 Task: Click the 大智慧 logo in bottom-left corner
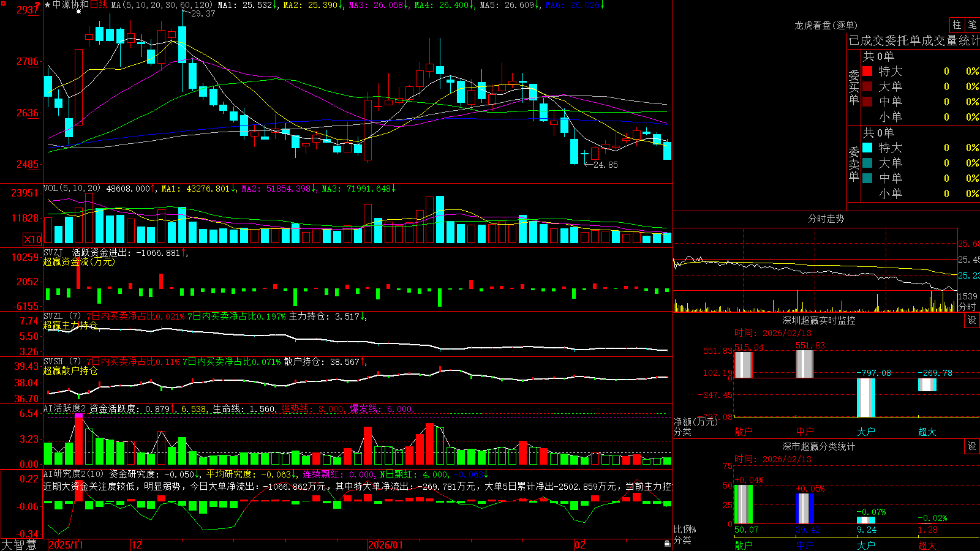pyautogui.click(x=19, y=545)
